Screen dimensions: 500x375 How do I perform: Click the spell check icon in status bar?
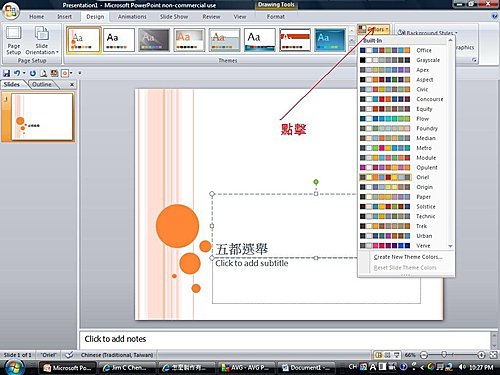click(69, 355)
